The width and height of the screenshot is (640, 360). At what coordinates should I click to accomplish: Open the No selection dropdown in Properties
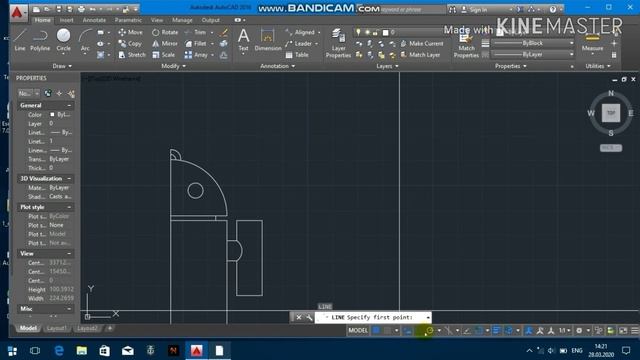coord(29,93)
